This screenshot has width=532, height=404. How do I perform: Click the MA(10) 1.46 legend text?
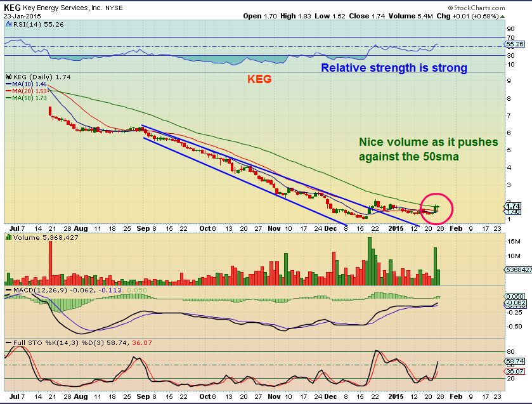[x=30, y=84]
